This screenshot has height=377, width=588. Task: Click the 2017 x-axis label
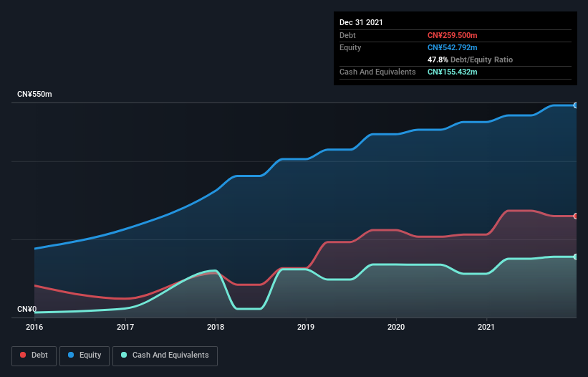pos(125,327)
